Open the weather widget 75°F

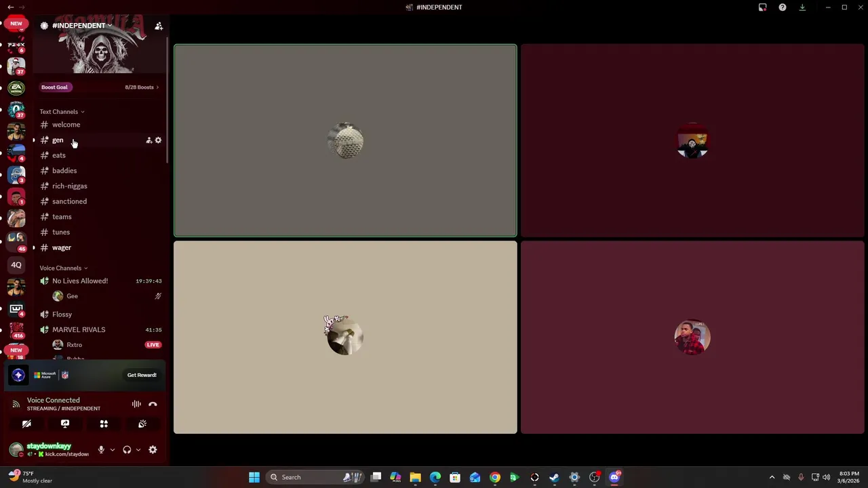[31, 477]
